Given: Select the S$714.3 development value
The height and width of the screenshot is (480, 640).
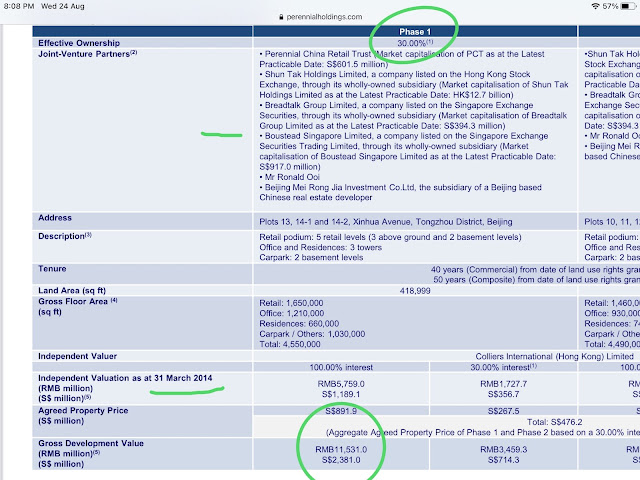Looking at the screenshot, I should coord(503,460).
